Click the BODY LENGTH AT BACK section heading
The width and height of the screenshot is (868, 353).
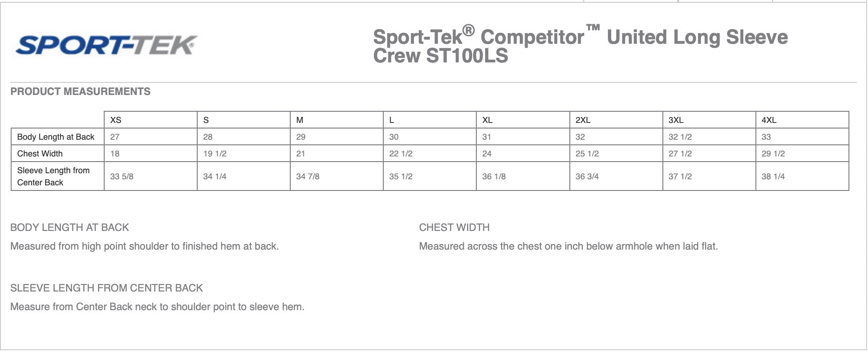[70, 227]
